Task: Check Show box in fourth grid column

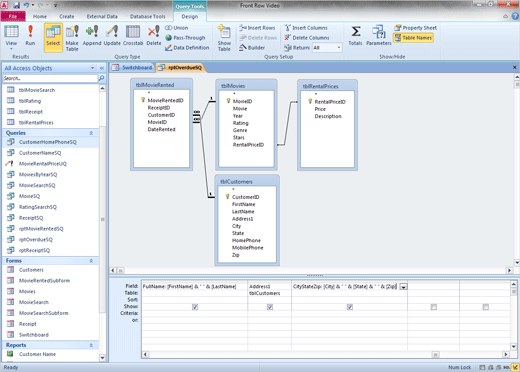Action: [434, 307]
